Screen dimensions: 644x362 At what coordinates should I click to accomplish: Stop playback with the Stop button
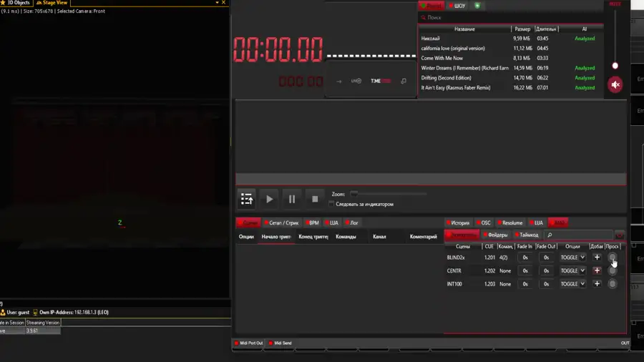pos(315,199)
